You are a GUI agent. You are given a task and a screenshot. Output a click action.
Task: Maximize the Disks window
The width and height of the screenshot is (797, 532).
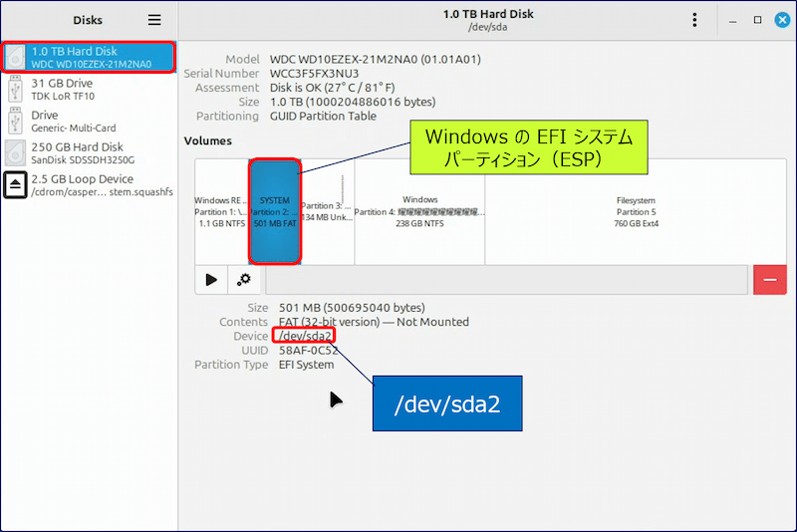[757, 20]
